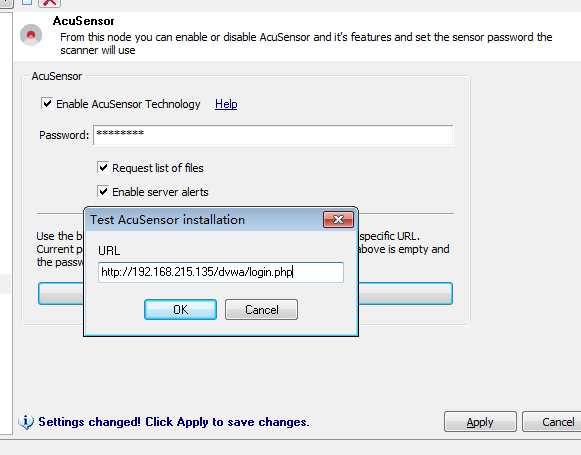Close the Test AcuSensor installation dialog
The width and height of the screenshot is (581, 455).
338,220
